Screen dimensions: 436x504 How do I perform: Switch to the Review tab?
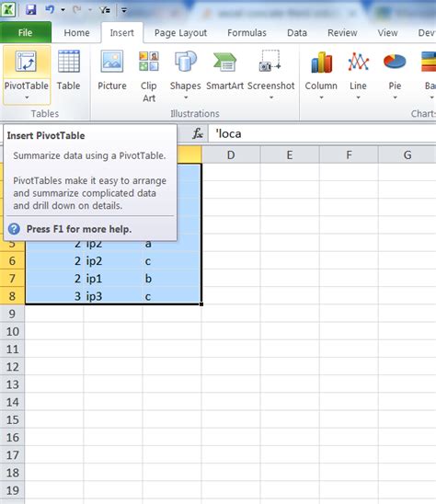click(342, 32)
